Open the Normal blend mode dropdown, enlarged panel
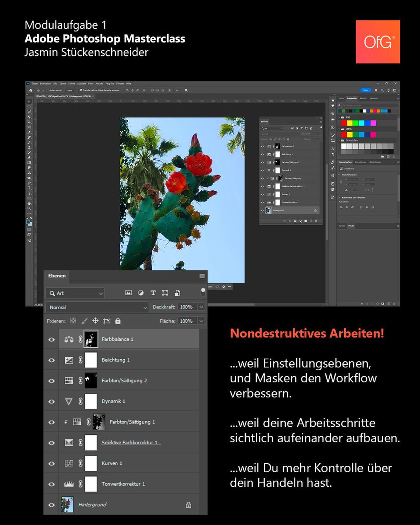Image resolution: width=420 pixels, height=525 pixels. (97, 308)
